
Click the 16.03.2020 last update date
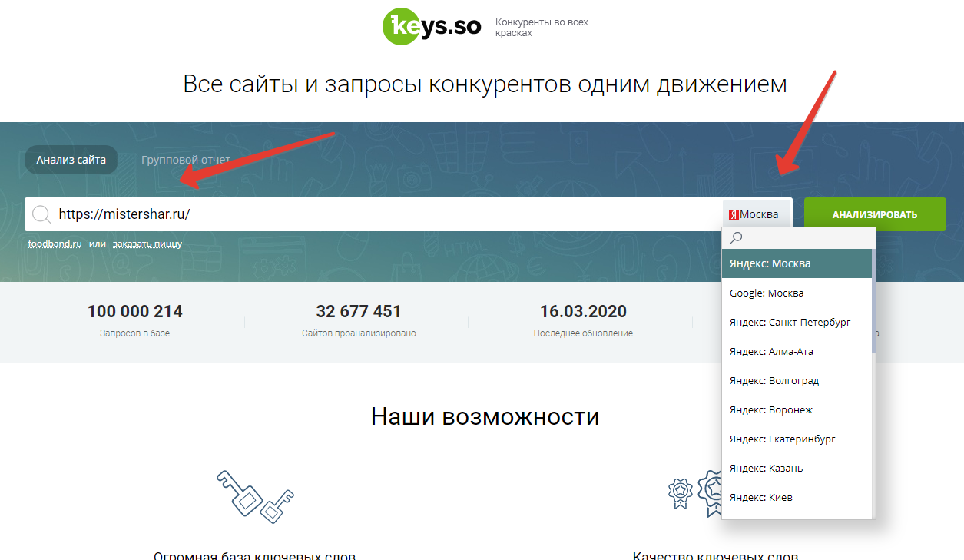583,311
